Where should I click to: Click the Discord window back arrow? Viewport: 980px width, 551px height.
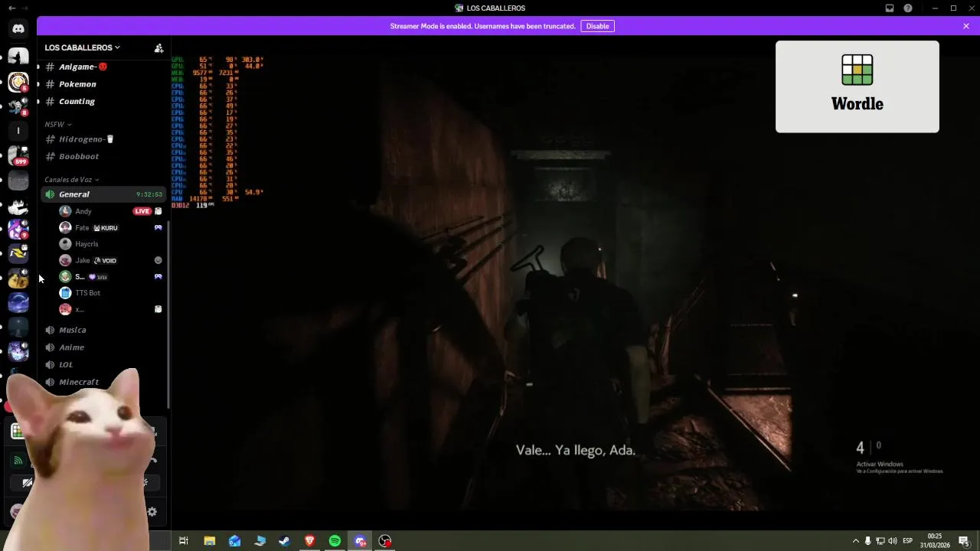[11, 8]
